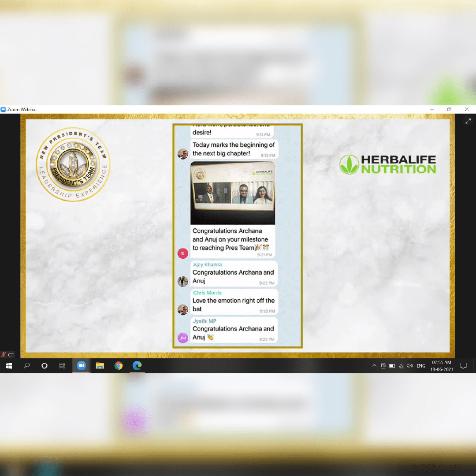The width and height of the screenshot is (476, 476).
Task: Click the tray meet-now device icon
Action: pos(383,366)
